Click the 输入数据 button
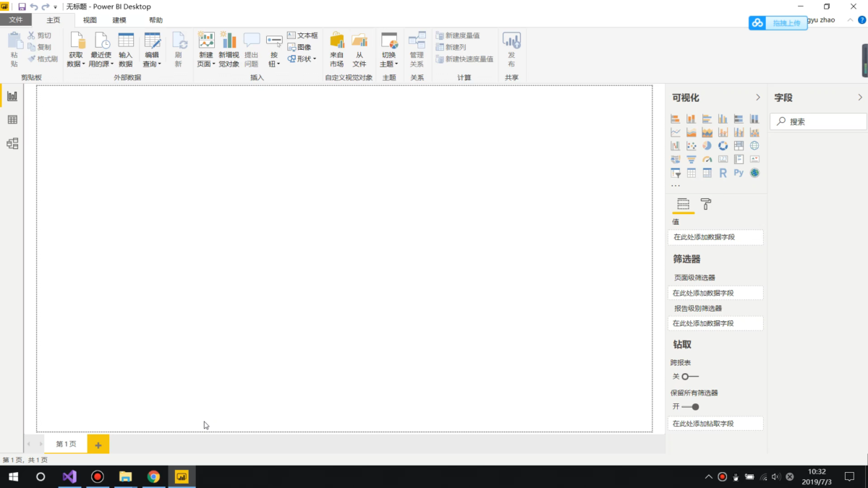868x488 pixels. pyautogui.click(x=126, y=50)
